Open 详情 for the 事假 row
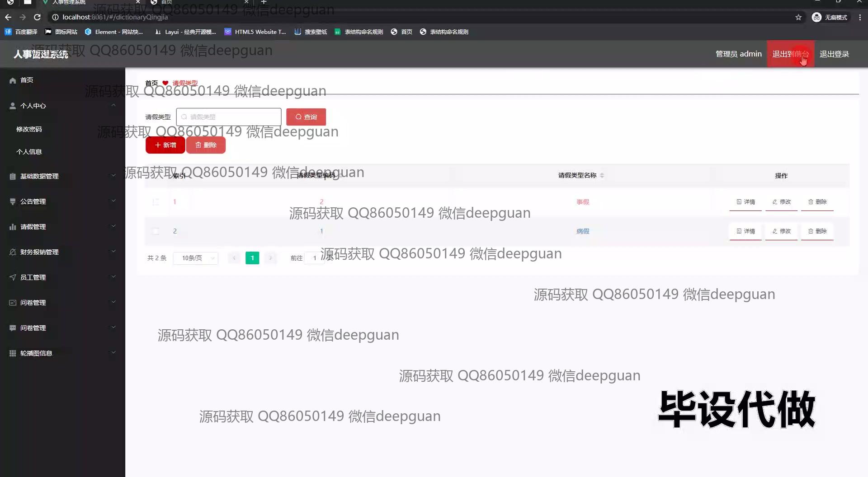 745,202
